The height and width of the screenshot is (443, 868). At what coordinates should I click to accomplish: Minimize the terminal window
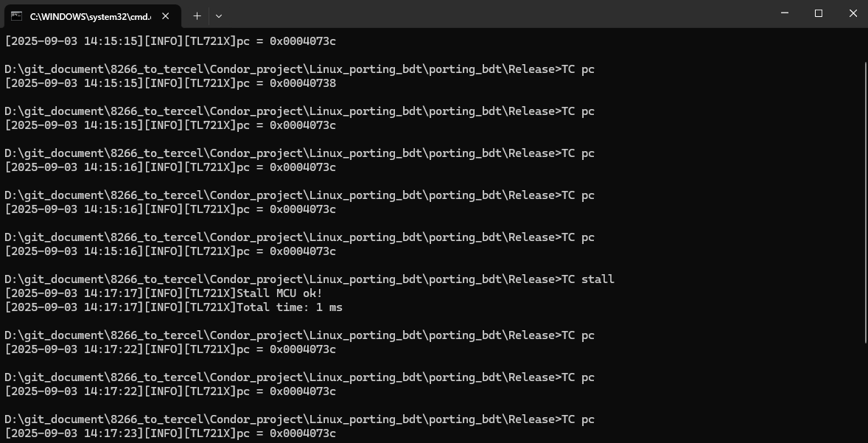tap(784, 13)
